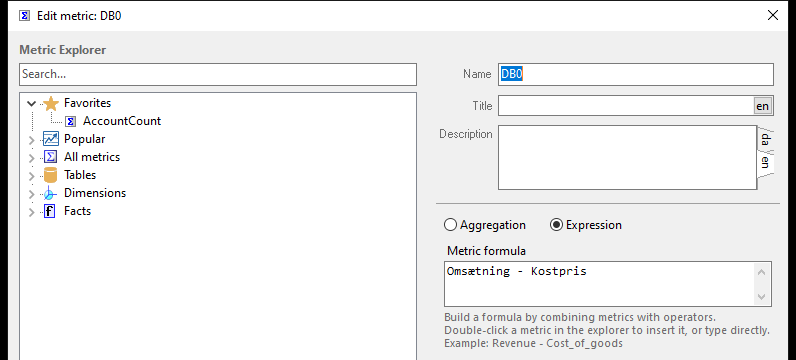Viewport: 796px width, 360px height.
Task: Select the Popular tree label
Action: click(x=85, y=139)
